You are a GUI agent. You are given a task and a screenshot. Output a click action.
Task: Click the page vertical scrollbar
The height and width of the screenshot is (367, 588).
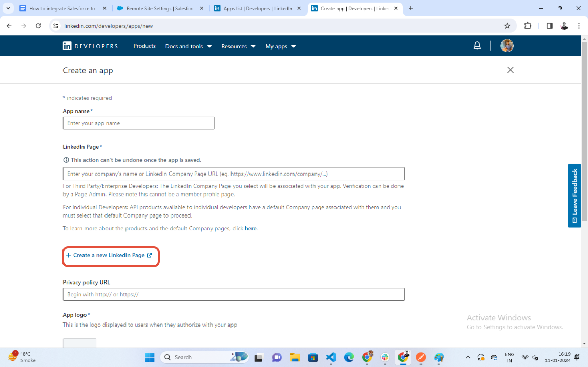point(584,131)
